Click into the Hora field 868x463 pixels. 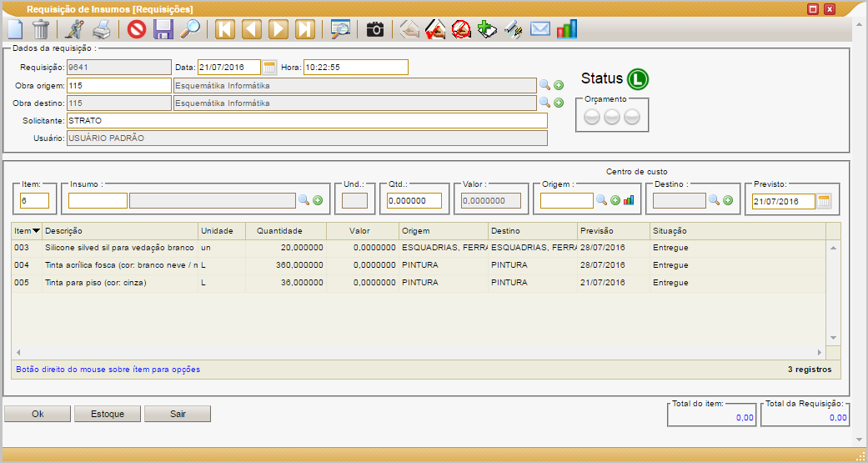pos(356,68)
